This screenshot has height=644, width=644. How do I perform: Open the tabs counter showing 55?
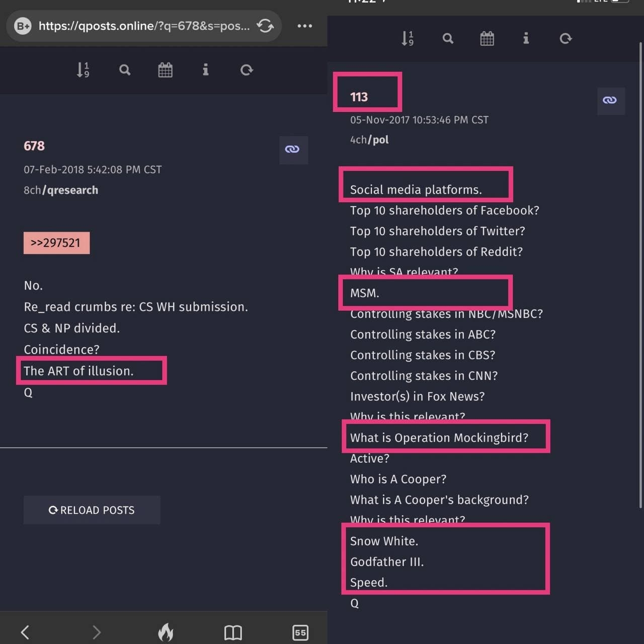click(300, 632)
